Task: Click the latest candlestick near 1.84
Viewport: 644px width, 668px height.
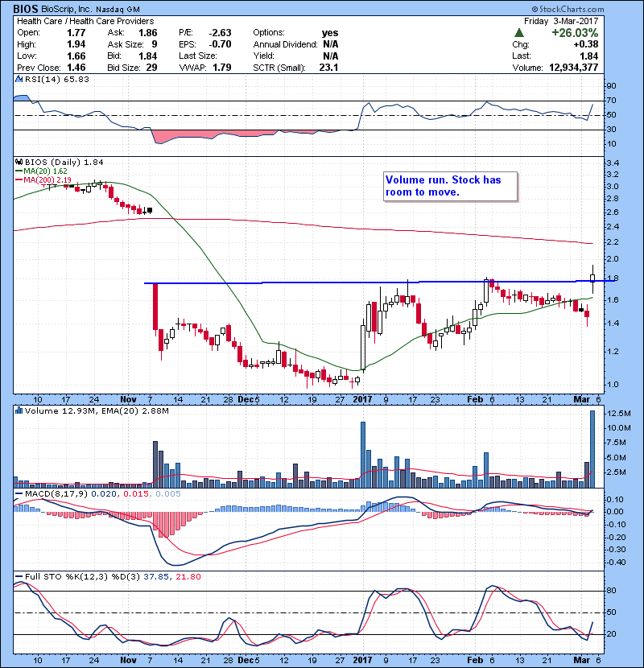Action: [592, 278]
